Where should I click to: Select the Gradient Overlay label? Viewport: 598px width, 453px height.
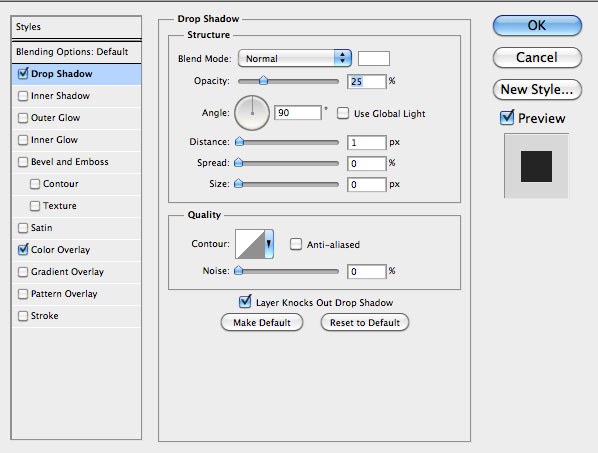[67, 272]
